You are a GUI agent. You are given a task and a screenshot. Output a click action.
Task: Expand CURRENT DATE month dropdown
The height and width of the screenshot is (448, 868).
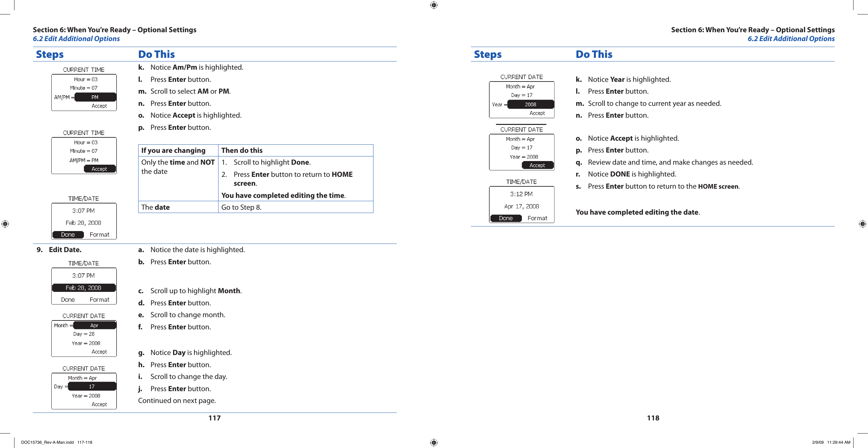coord(91,327)
